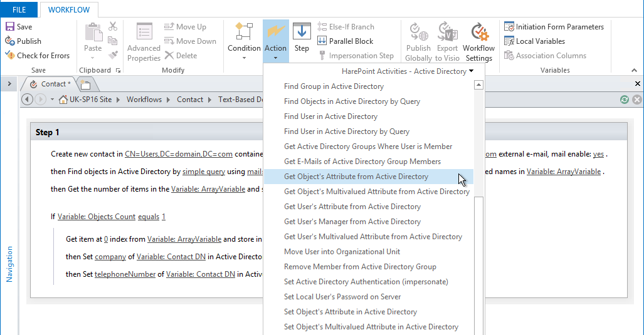Open the Clipboard group dialog launcher
This screenshot has width=644, height=335.
pyautogui.click(x=119, y=71)
